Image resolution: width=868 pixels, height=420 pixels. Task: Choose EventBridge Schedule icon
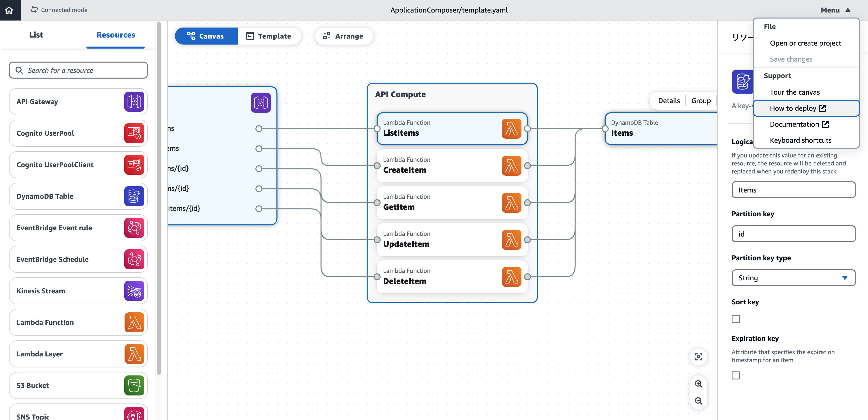point(134,259)
